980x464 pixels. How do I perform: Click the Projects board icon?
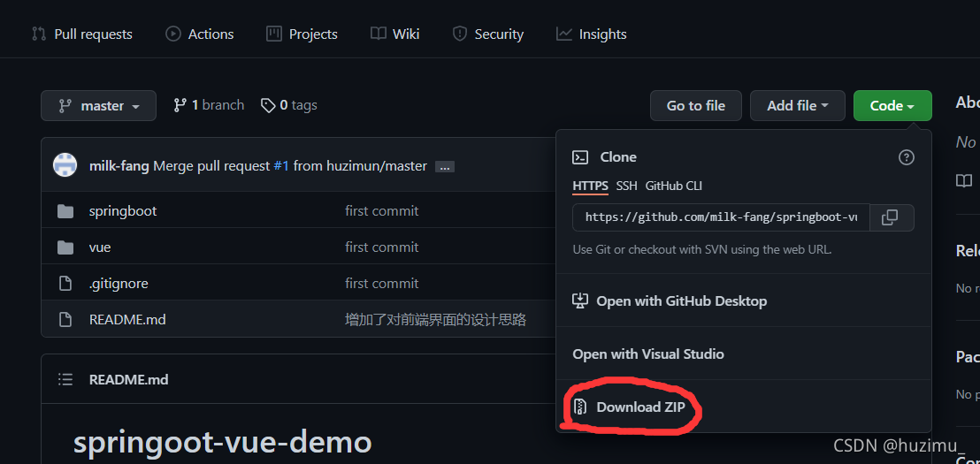pos(274,34)
